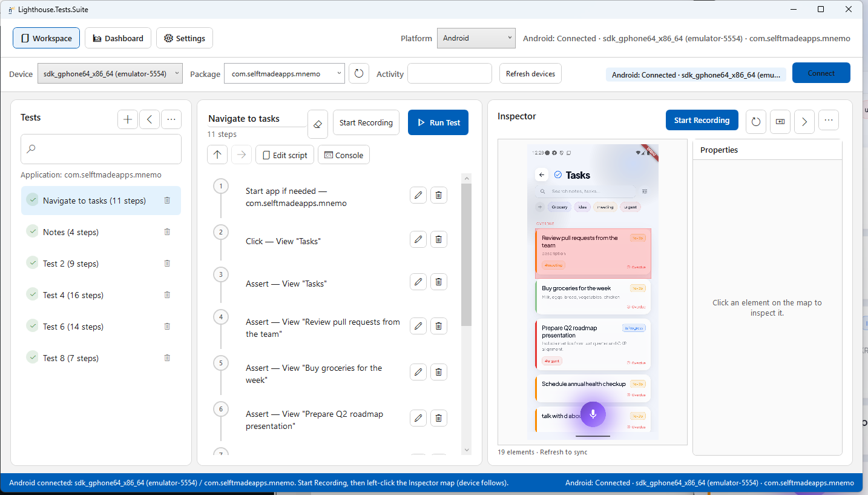Open the Settings tab
The width and height of the screenshot is (868, 495).
click(185, 38)
